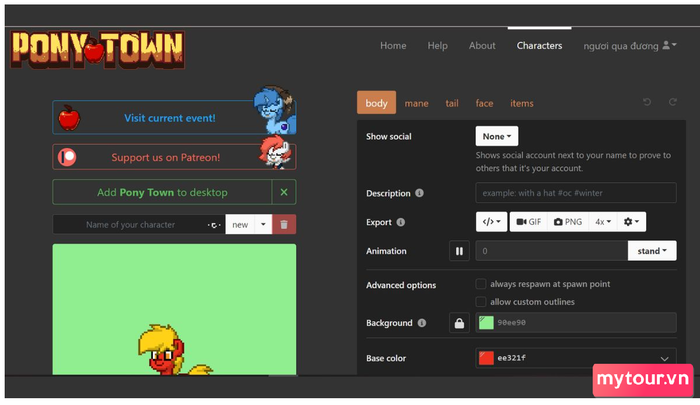Open the Characters page
Screen dimensions: 700x405
[539, 46]
